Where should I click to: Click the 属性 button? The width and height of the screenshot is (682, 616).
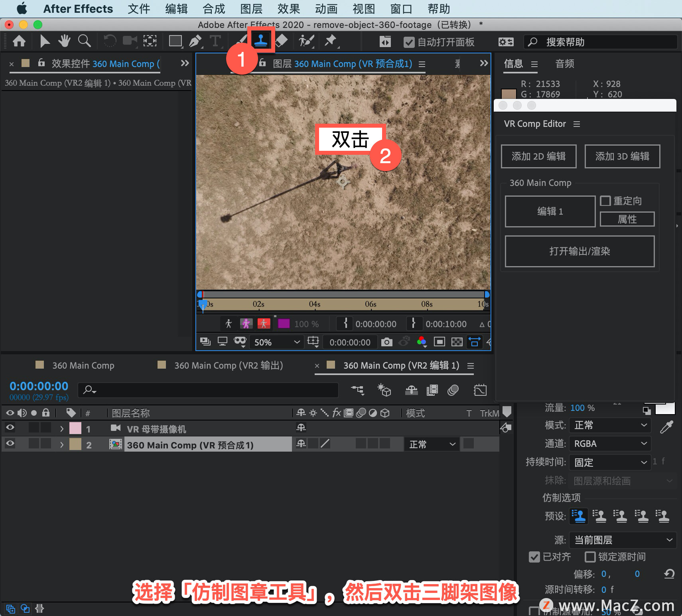pyautogui.click(x=627, y=219)
